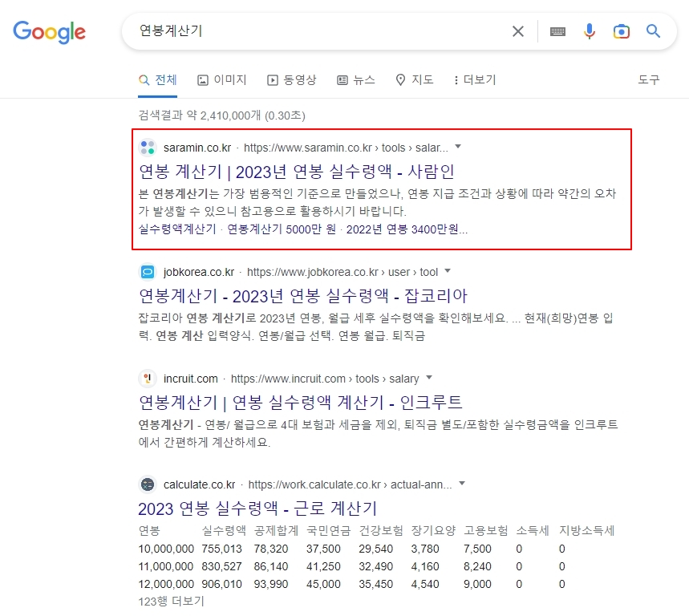The image size is (689, 616).
Task: Open the 2023 연봉 실수령액 - 근로 계산기 title
Action: (257, 509)
